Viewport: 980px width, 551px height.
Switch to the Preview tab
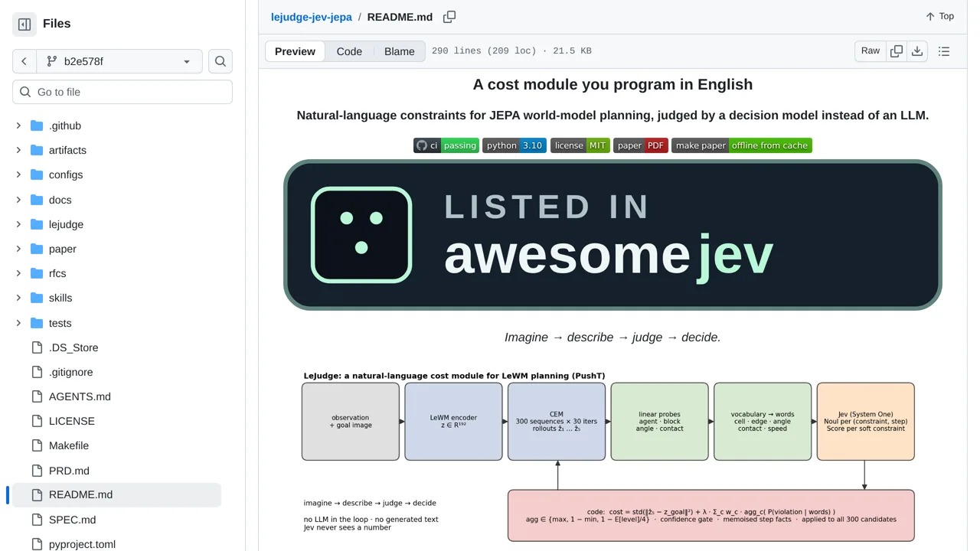click(x=295, y=51)
